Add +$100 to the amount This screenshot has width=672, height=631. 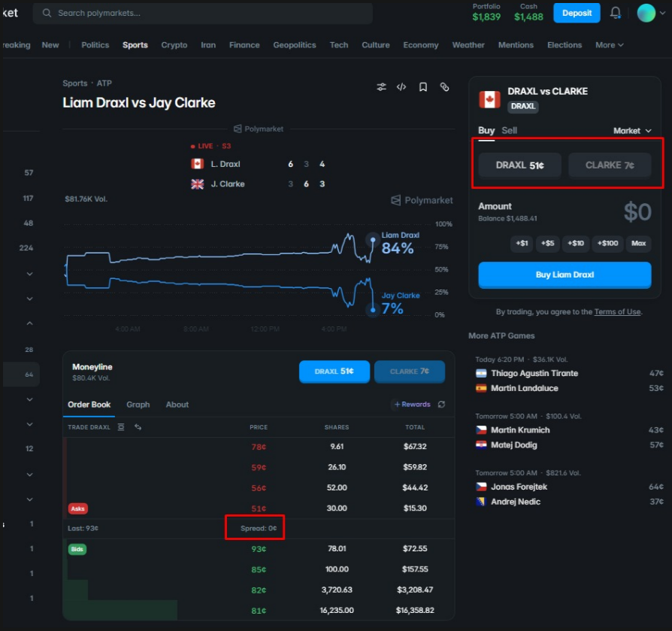tap(607, 244)
